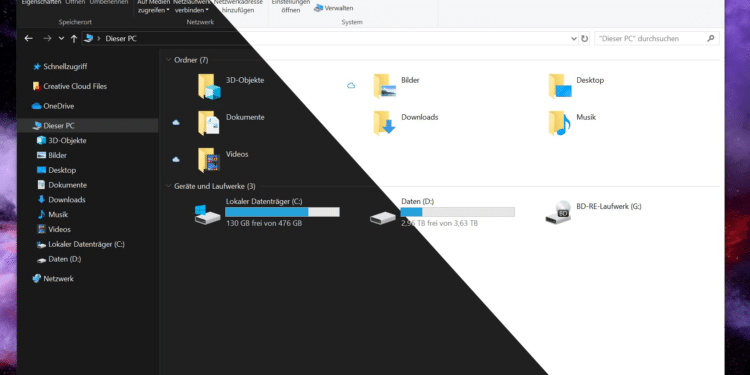The width and height of the screenshot is (750, 375).
Task: Click Verwalten in the System group
Action: point(333,8)
